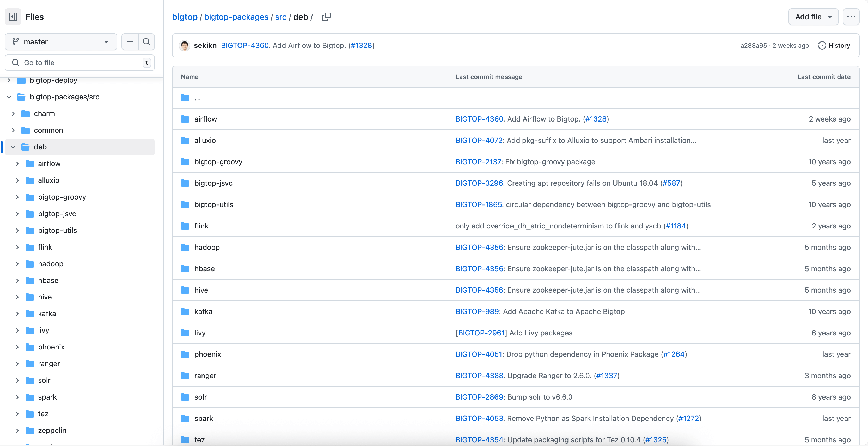Select tez in the sidebar tree
Image resolution: width=868 pixels, height=446 pixels.
(43, 414)
